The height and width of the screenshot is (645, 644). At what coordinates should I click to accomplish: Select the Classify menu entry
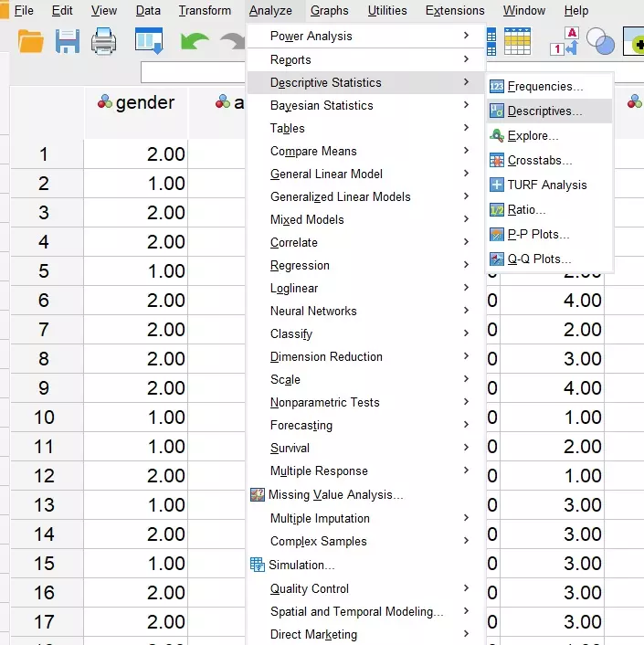click(366, 333)
